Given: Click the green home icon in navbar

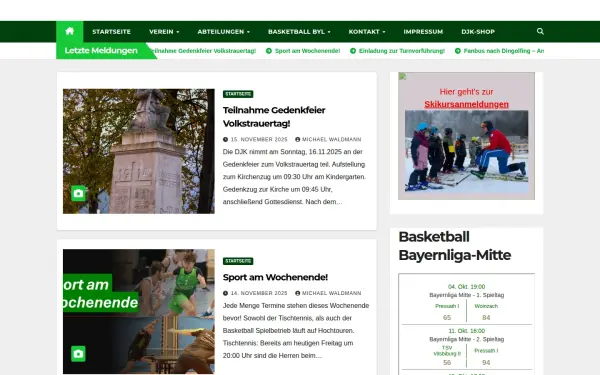Looking at the screenshot, I should pyautogui.click(x=70, y=31).
